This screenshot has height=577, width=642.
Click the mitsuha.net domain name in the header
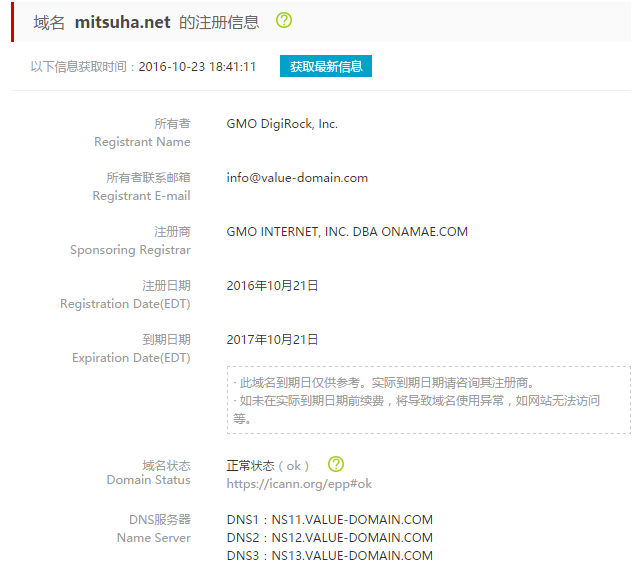coord(122,22)
